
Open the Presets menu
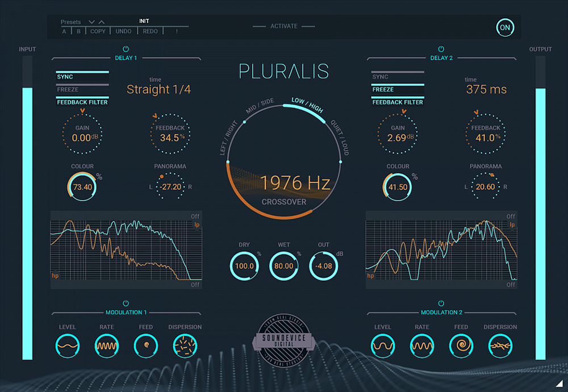(70, 22)
